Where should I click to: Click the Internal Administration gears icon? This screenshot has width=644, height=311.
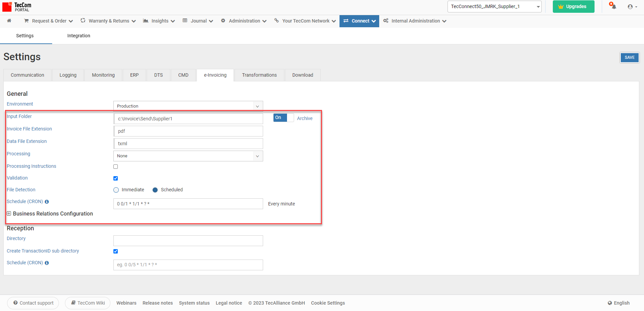[386, 21]
